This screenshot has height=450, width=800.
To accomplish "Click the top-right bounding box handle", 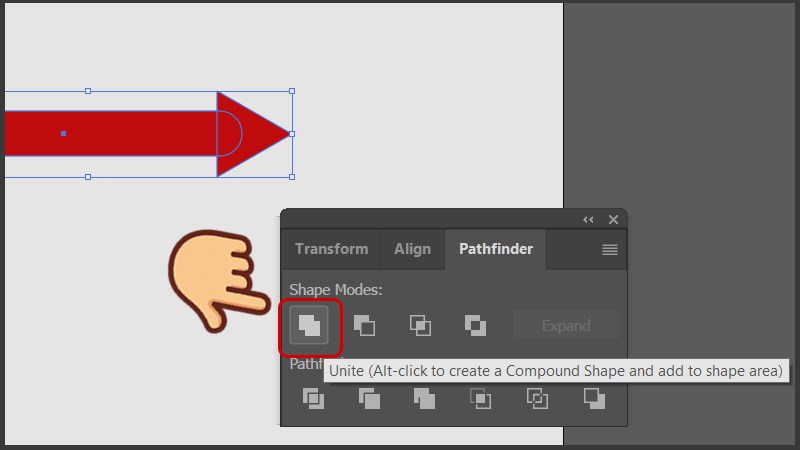I will [x=292, y=91].
